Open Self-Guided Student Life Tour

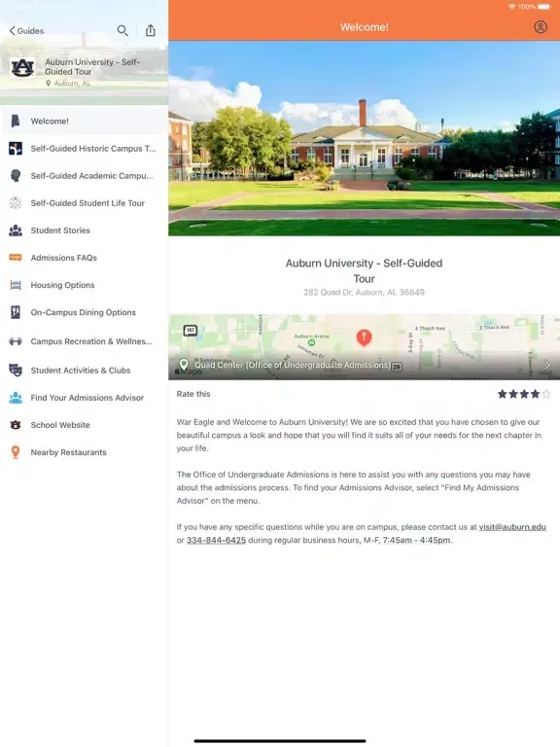85,203
